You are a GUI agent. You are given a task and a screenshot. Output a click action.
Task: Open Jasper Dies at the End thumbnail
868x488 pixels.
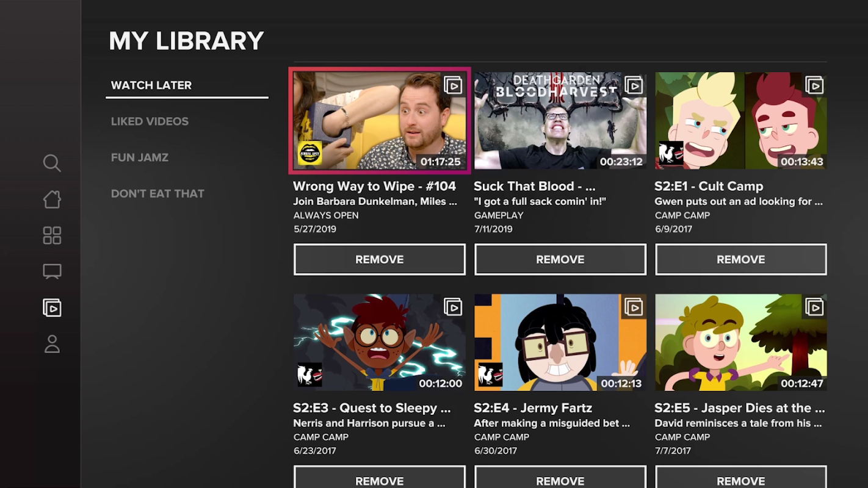click(x=741, y=342)
